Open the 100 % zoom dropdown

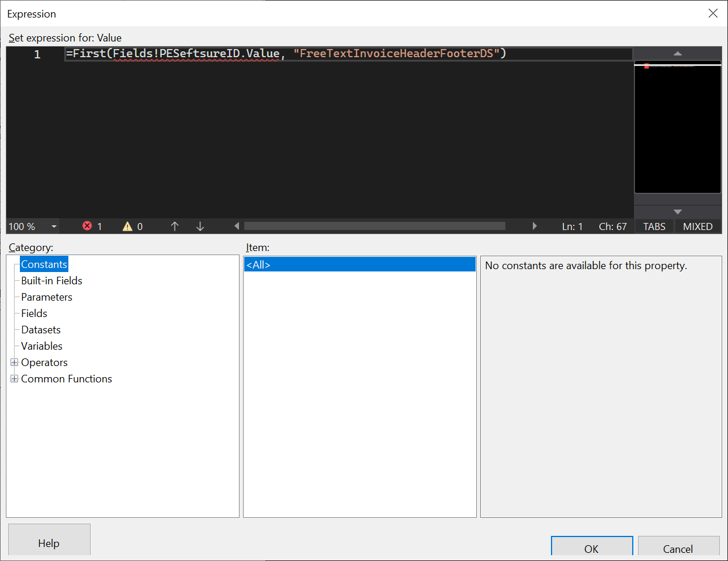[x=54, y=227]
